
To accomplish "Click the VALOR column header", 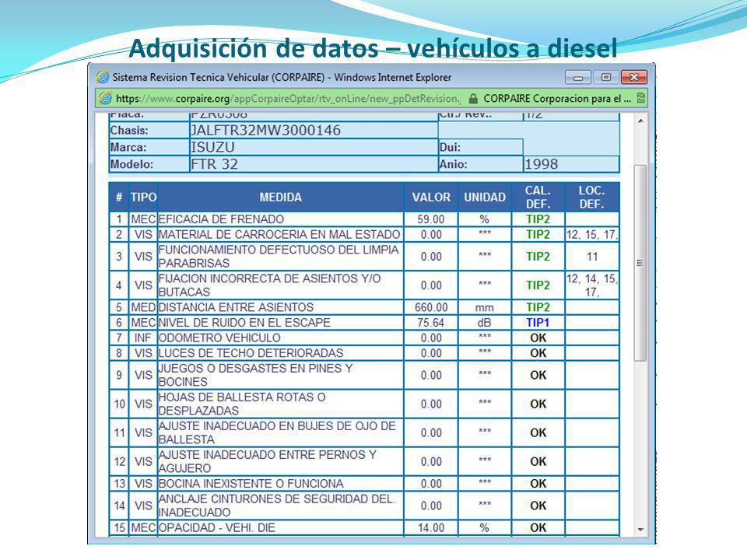I will click(431, 197).
